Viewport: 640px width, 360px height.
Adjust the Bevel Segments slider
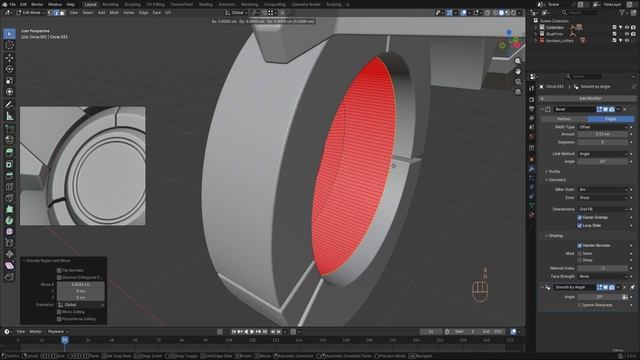[x=602, y=142]
